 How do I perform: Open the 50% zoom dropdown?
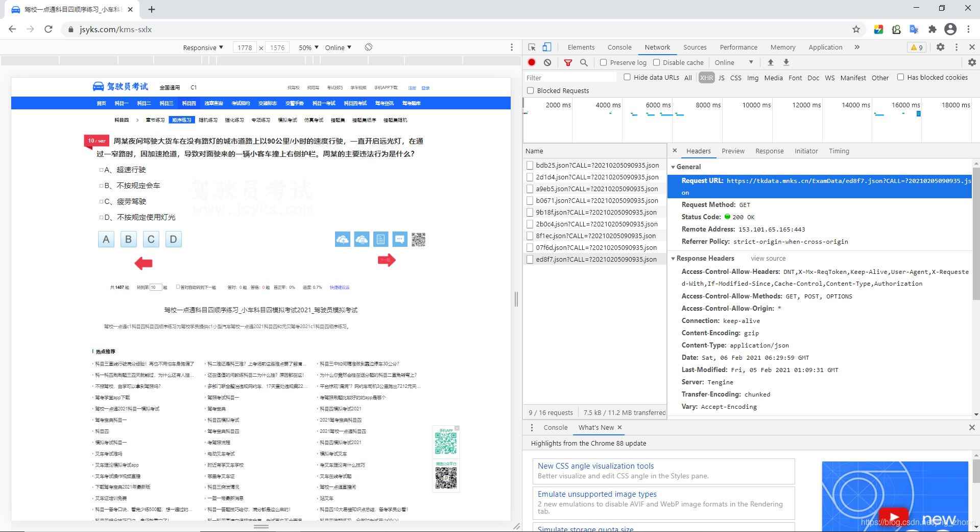point(308,48)
